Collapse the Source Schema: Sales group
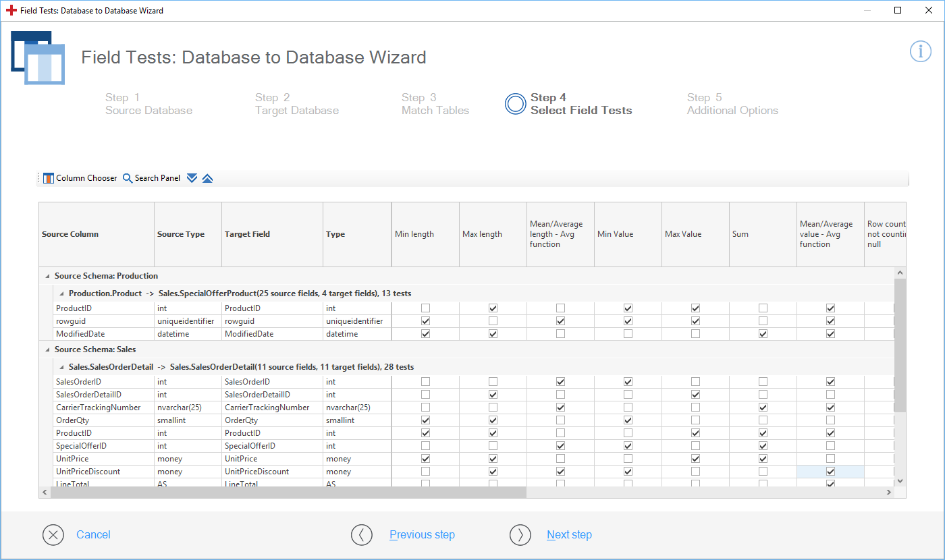The image size is (945, 560). [47, 349]
